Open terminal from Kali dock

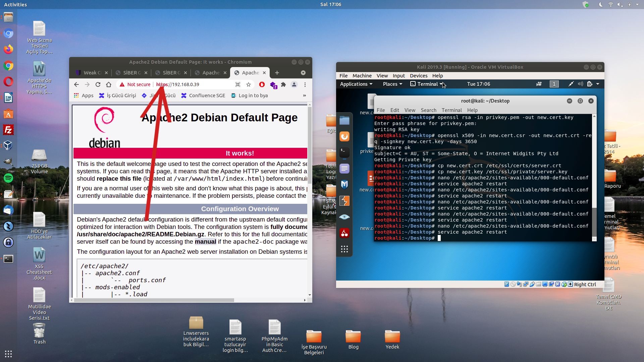[344, 153]
